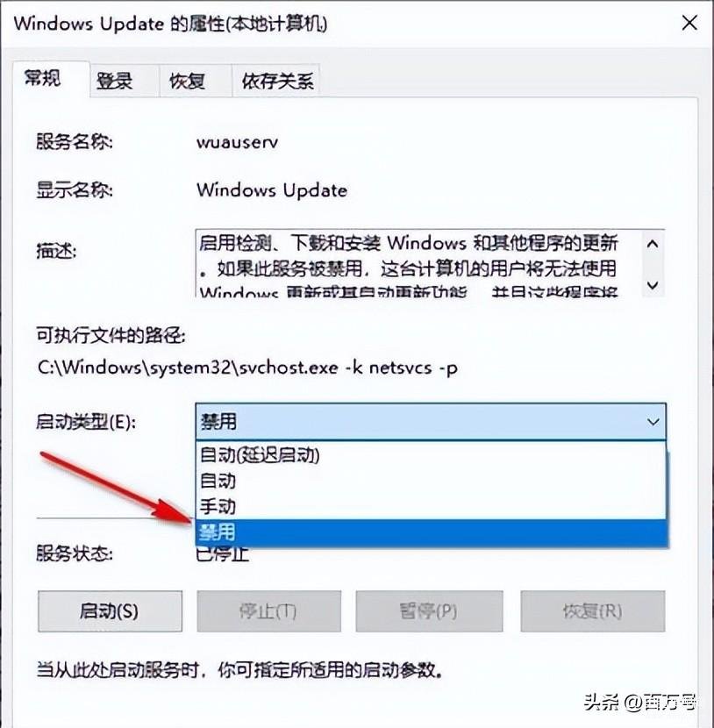Click the 恢复(R) button in bottom row
This screenshot has height=728, width=714.
tap(592, 611)
